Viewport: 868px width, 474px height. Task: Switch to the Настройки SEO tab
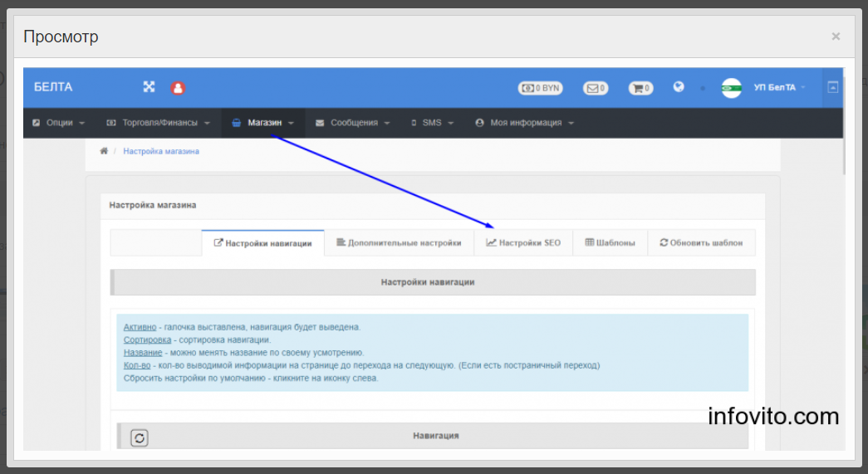tap(523, 242)
